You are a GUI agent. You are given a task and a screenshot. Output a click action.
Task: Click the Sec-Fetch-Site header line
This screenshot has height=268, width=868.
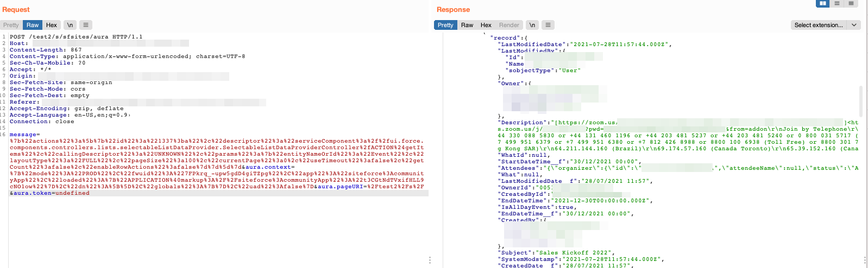coord(61,82)
